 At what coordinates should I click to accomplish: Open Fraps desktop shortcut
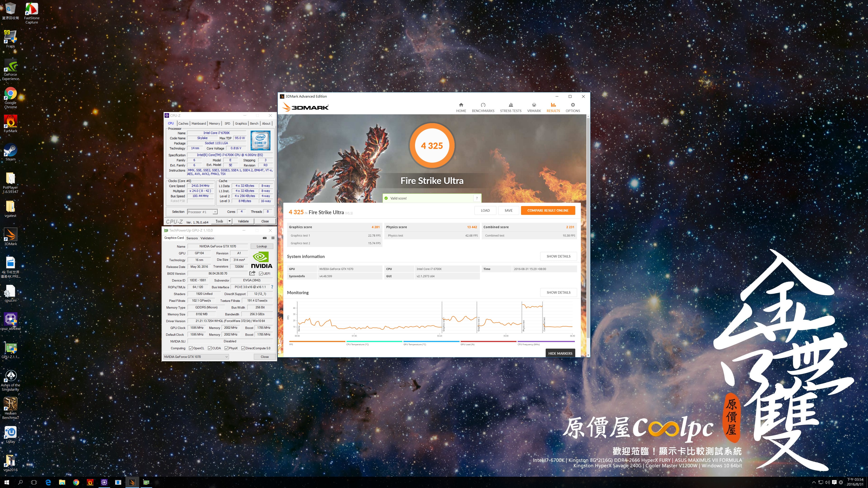10,39
